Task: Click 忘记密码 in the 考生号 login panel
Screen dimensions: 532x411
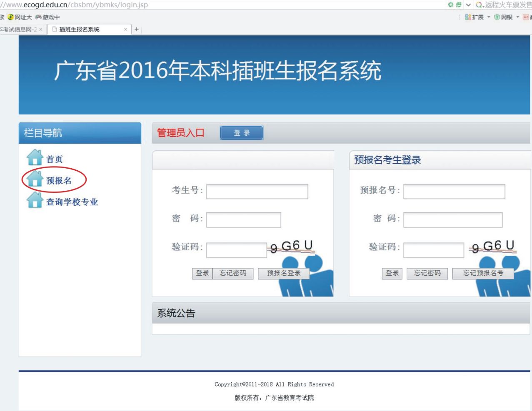Action: tap(233, 273)
